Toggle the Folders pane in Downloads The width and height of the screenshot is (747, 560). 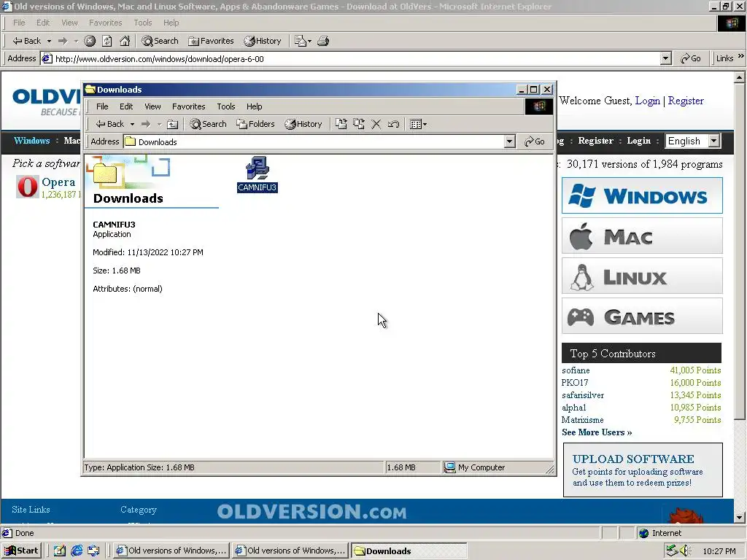click(x=256, y=124)
